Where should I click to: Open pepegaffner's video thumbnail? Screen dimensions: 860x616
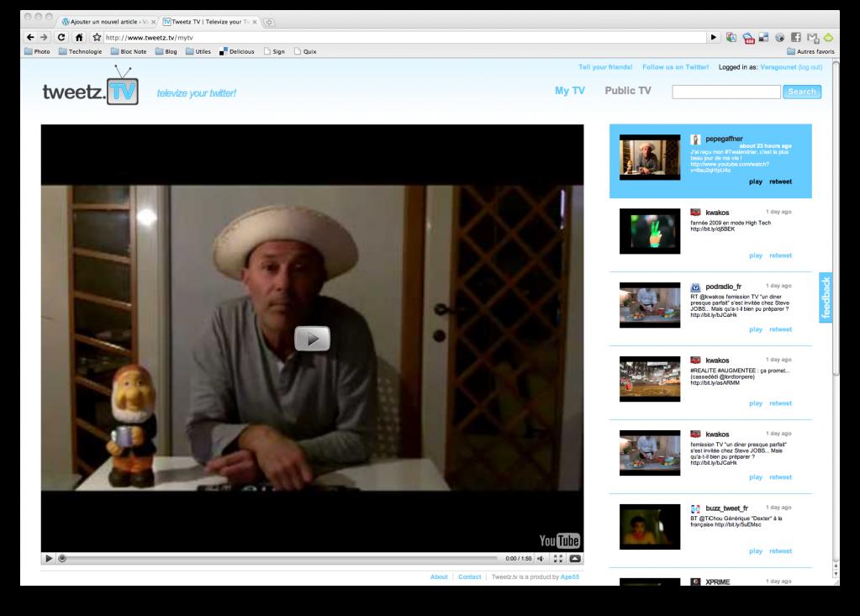click(x=650, y=157)
